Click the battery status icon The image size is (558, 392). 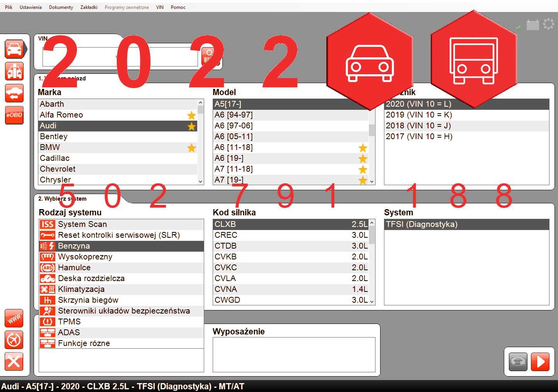[x=532, y=25]
